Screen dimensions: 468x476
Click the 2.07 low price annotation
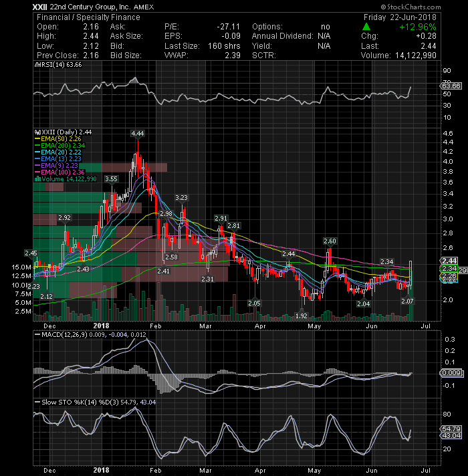point(407,301)
